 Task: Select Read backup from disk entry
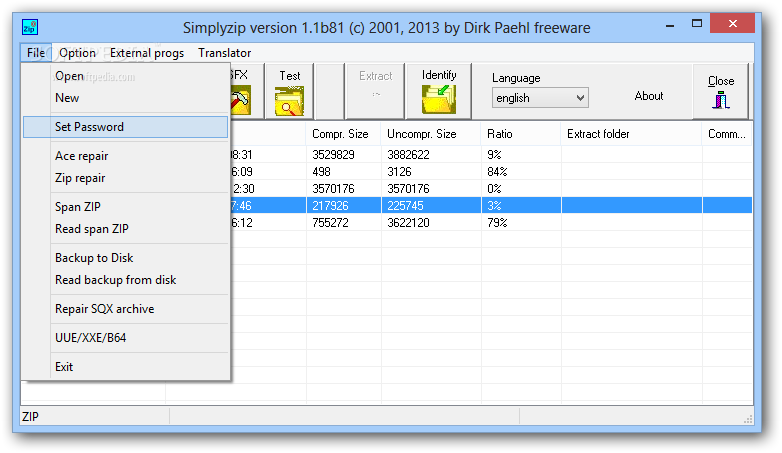coord(126,279)
